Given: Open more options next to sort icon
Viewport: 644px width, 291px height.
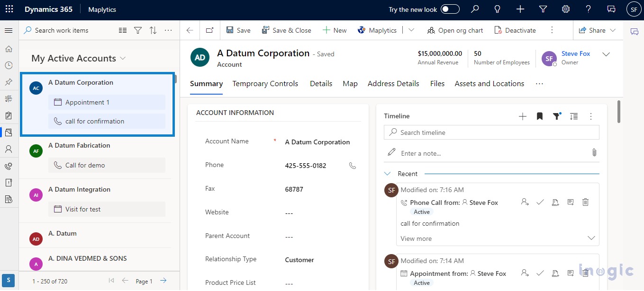Looking at the screenshot, I should tap(168, 30).
